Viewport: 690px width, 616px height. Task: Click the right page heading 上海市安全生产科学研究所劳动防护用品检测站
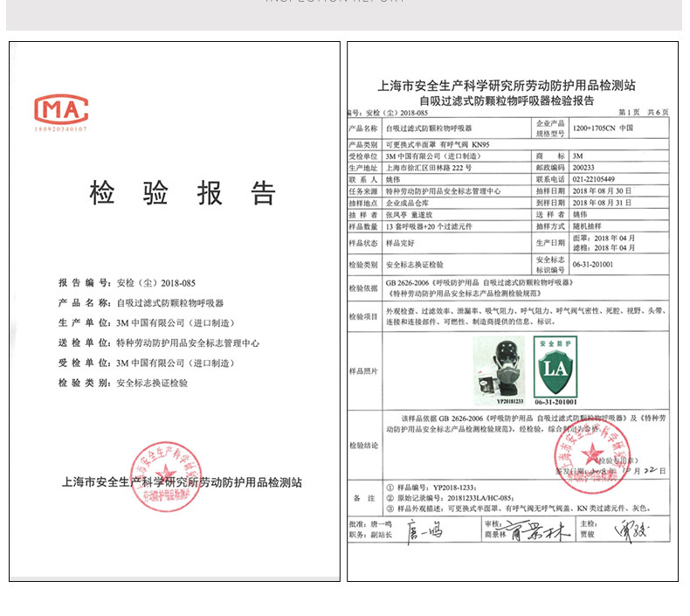point(507,86)
